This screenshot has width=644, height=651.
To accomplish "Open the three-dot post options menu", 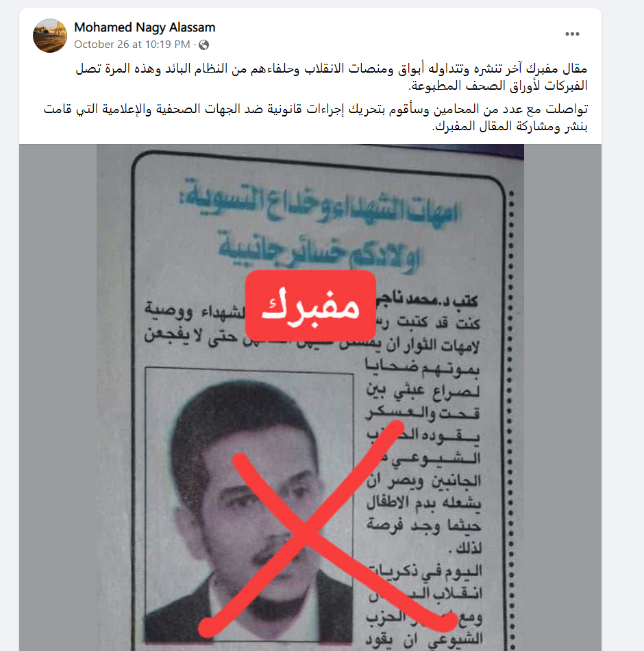I will click(572, 34).
